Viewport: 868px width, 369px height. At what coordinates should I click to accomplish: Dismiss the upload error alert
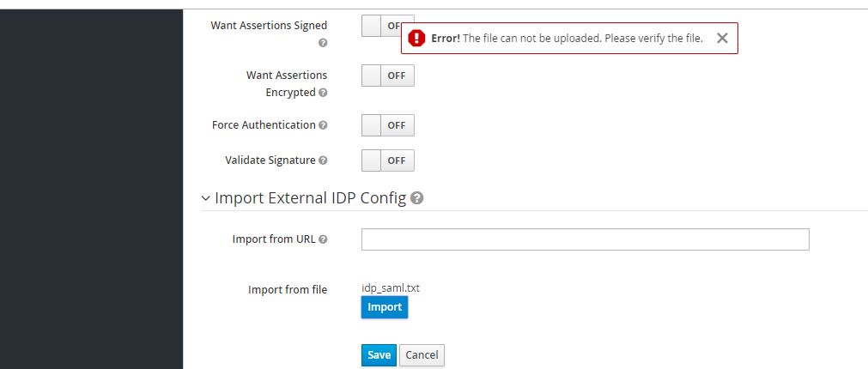722,38
